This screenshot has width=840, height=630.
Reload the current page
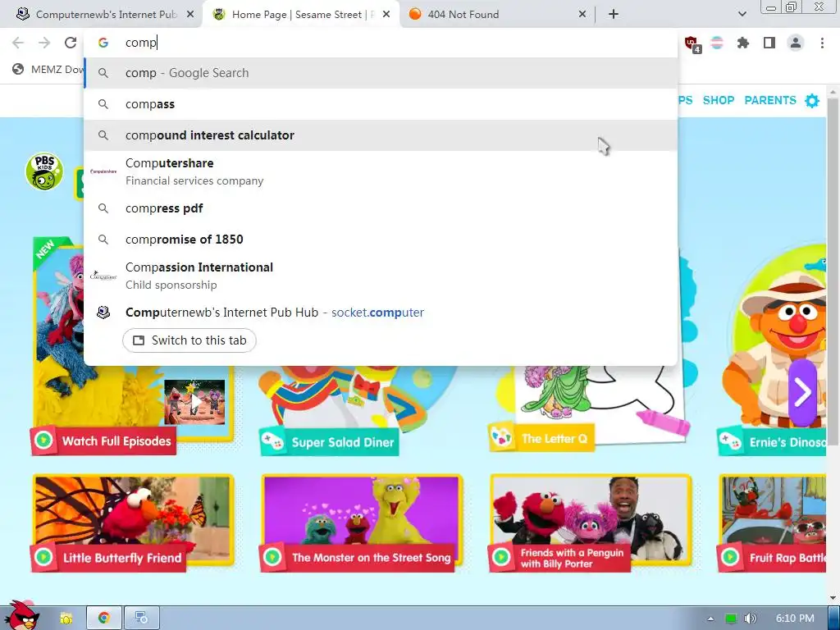(x=71, y=43)
